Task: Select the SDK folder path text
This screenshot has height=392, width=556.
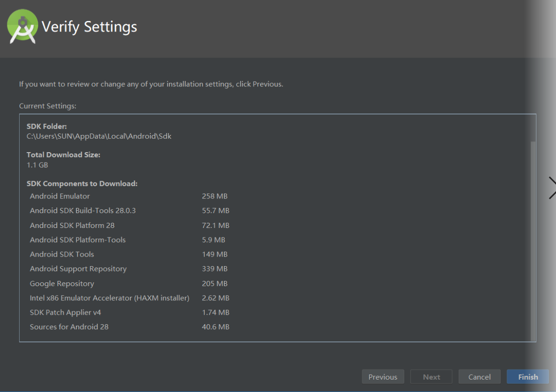Action: pos(99,136)
